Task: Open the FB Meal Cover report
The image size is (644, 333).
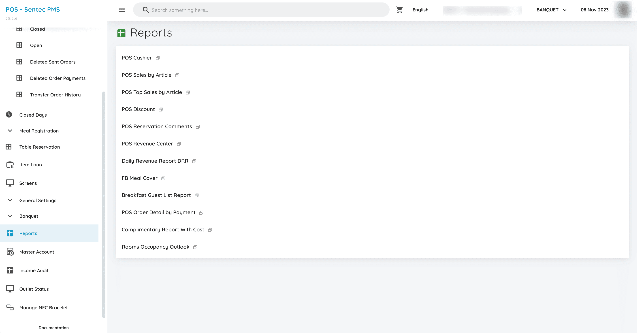Action: point(139,178)
